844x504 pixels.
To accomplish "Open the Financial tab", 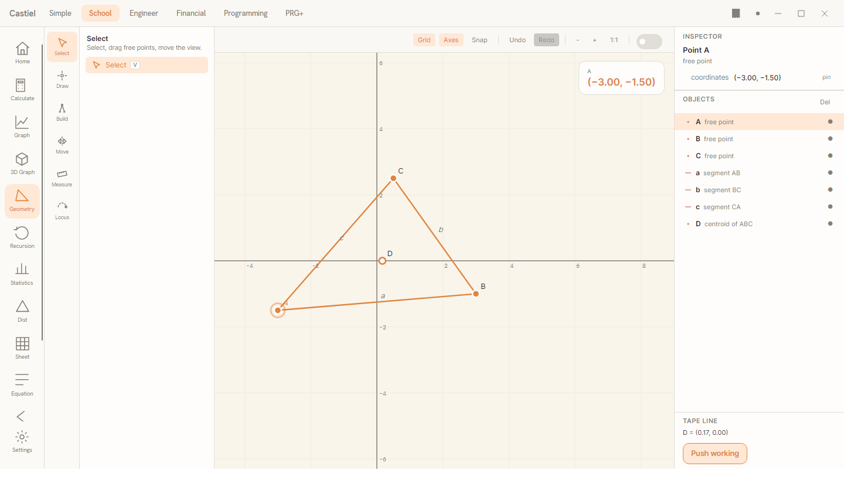I will 191,13.
